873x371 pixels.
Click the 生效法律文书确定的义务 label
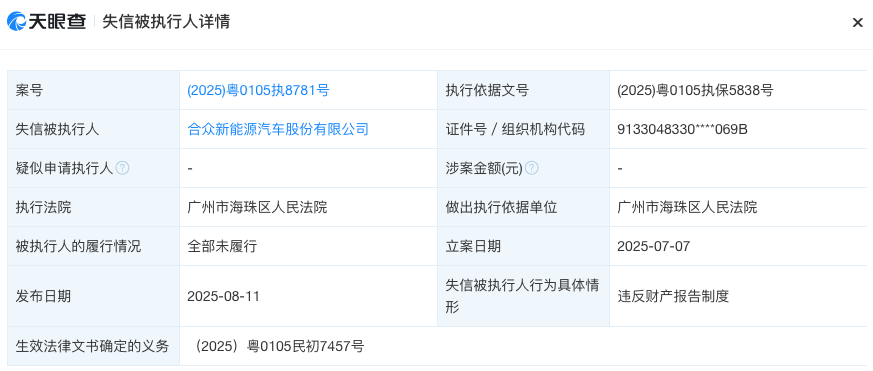(x=92, y=346)
